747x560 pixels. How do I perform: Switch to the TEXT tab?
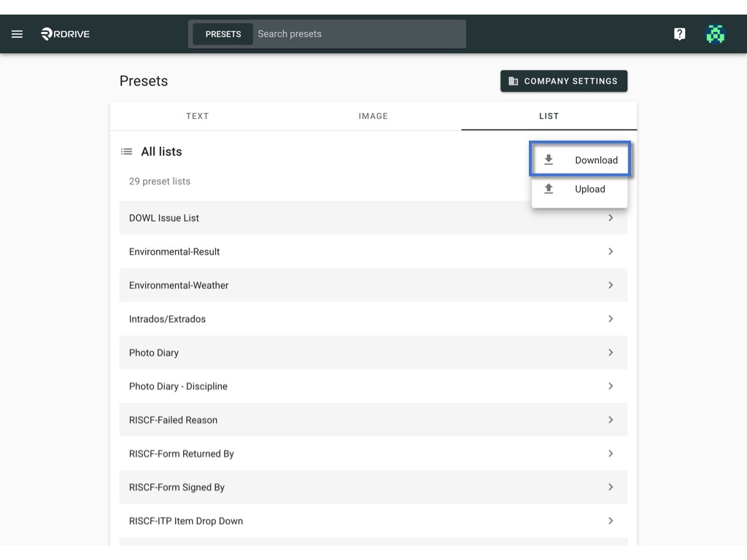197,116
